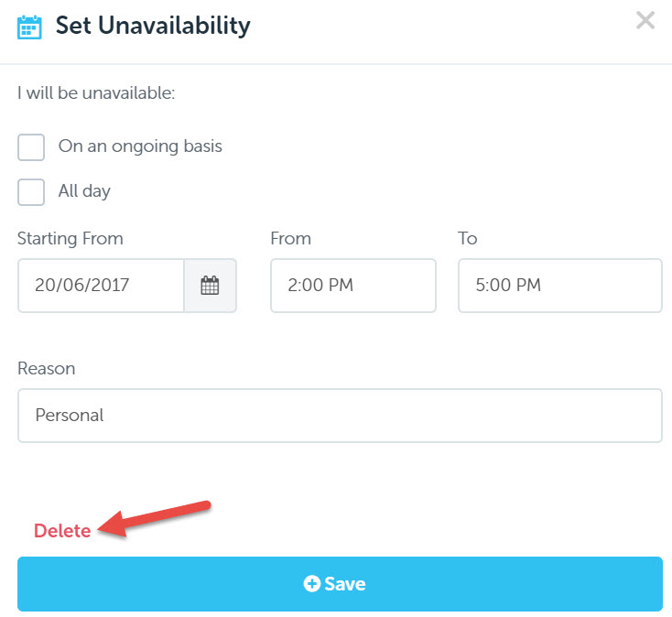Click the 'I will be unavailable:' text
672x617 pixels.
pyautogui.click(x=96, y=93)
